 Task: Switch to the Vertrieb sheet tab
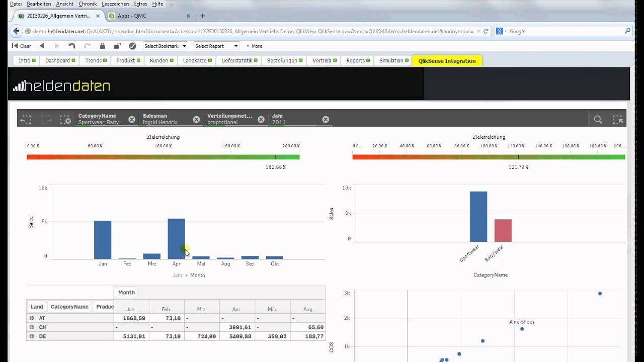coord(324,60)
